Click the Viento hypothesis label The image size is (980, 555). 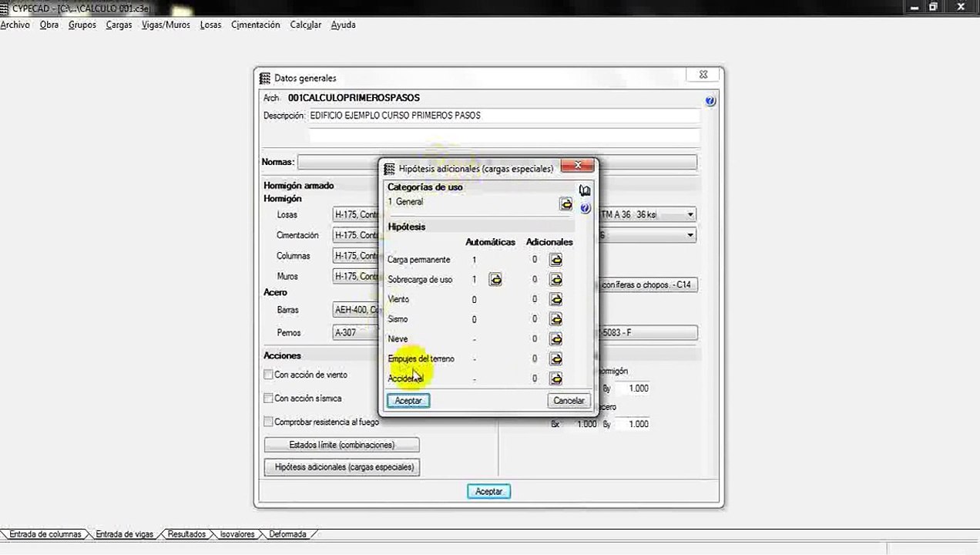tap(398, 299)
